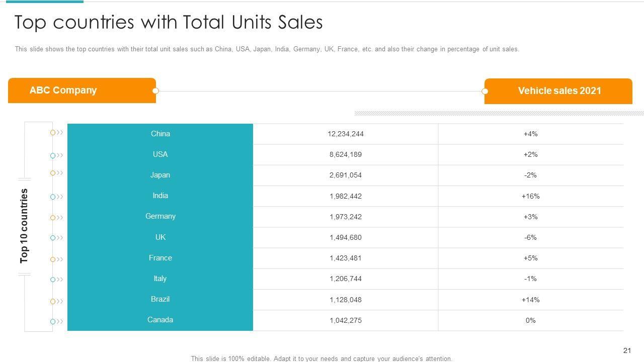The width and height of the screenshot is (644, 362).
Task: Select the ABC Company orange banner
Action: 82,90
